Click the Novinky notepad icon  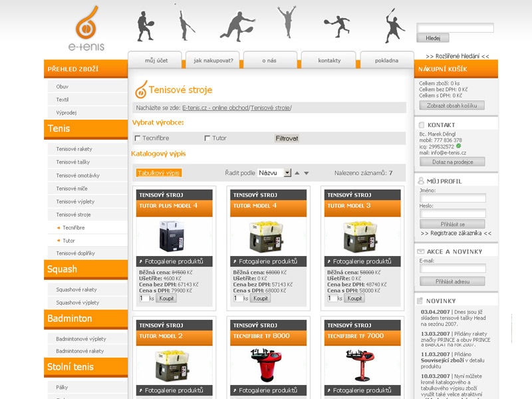tap(421, 301)
